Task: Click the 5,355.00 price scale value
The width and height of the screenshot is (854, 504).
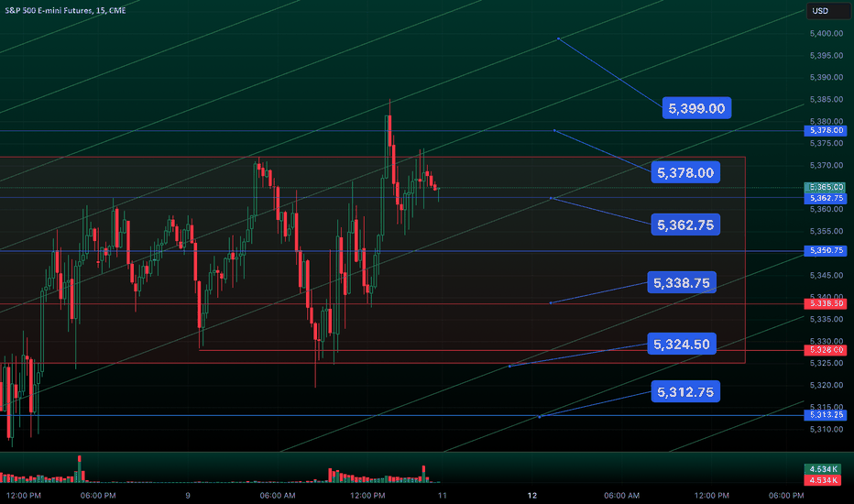Action: click(x=827, y=232)
